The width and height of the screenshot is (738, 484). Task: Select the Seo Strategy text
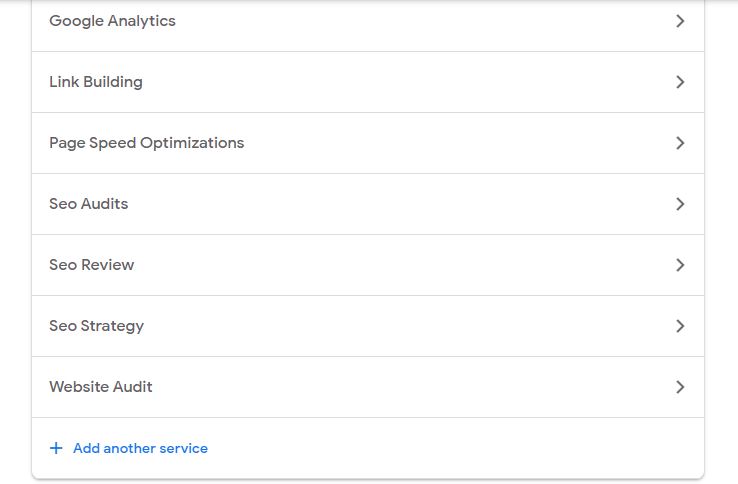(96, 326)
